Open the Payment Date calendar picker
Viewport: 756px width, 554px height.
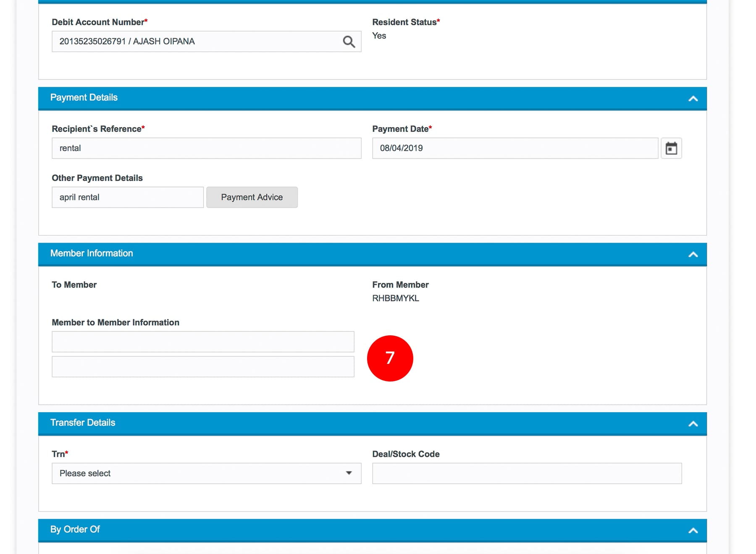pos(671,148)
